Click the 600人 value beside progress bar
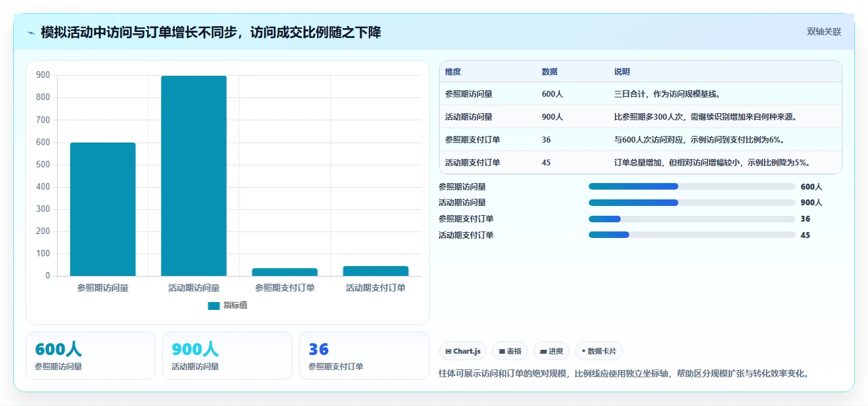 click(811, 186)
